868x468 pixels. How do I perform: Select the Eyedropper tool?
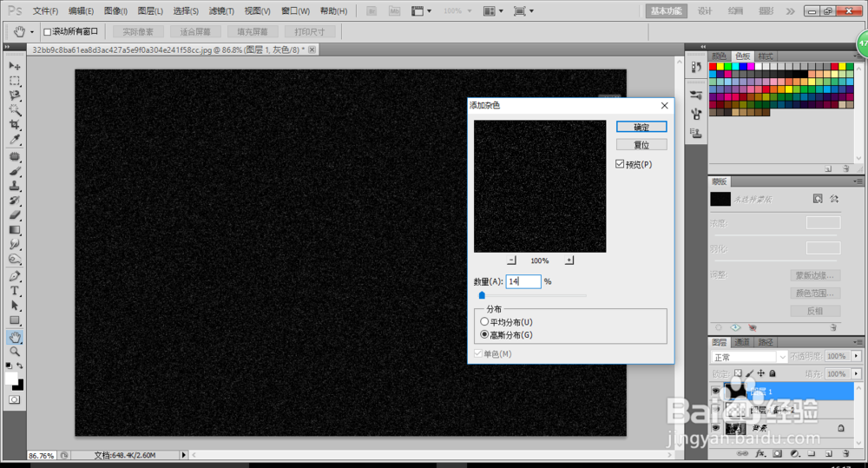pos(15,139)
